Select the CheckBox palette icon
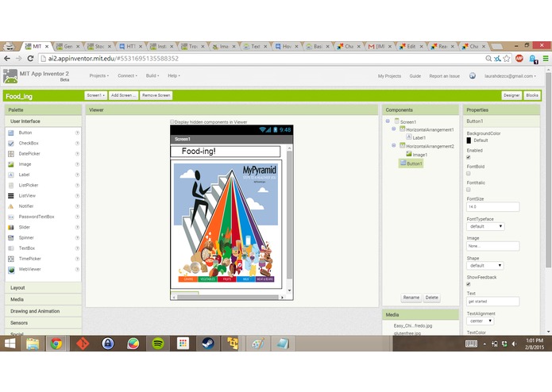 [x=11, y=144]
